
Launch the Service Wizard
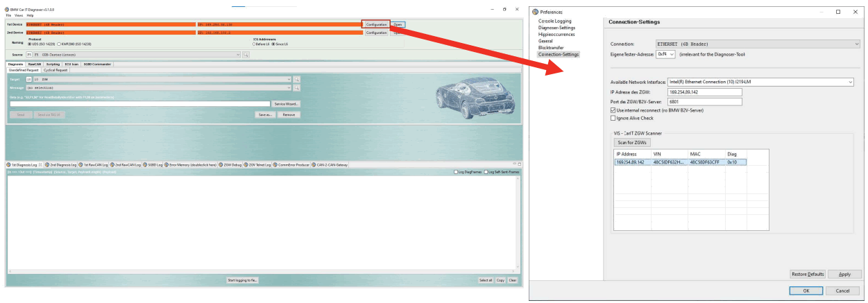286,103
